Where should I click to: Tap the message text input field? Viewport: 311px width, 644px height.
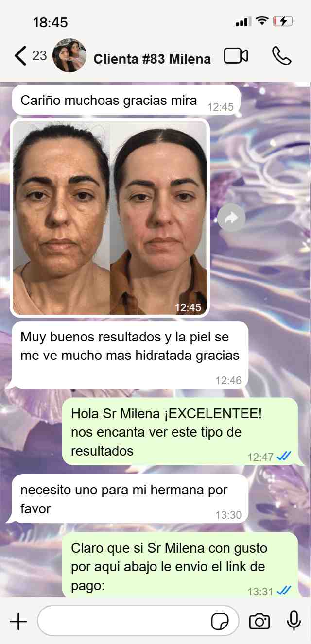pos(138,621)
